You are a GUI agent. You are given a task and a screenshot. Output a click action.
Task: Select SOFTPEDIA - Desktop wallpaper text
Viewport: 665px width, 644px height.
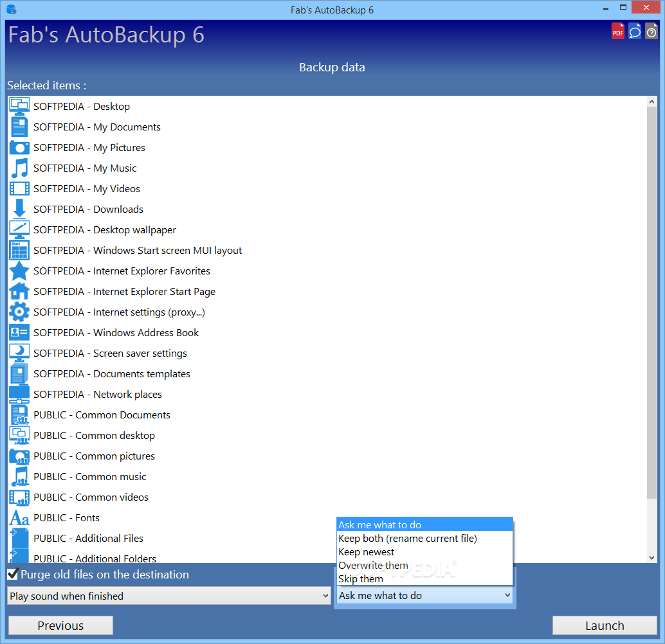105,230
